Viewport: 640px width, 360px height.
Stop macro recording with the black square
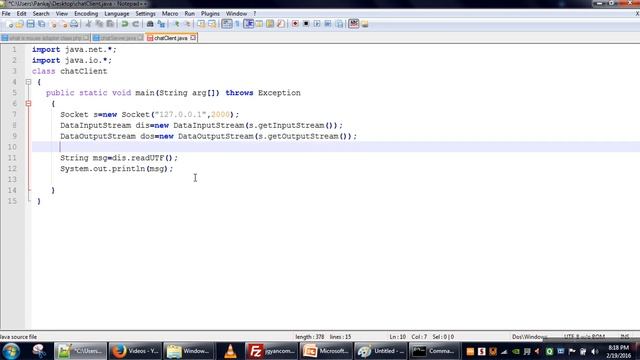pos(306,24)
